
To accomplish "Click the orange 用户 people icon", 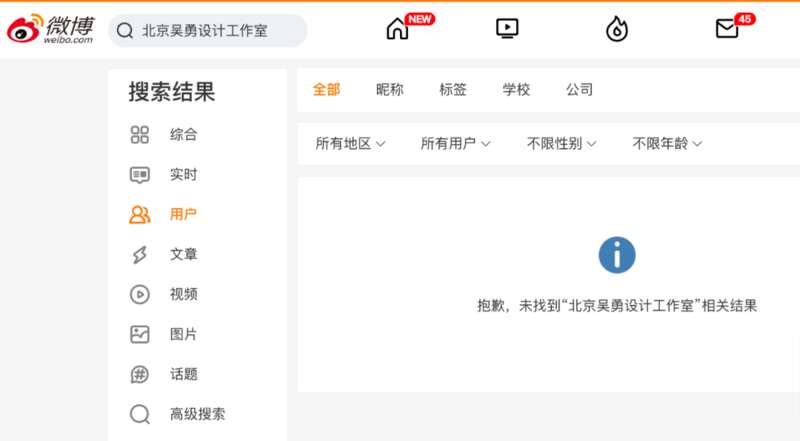I will point(140,214).
